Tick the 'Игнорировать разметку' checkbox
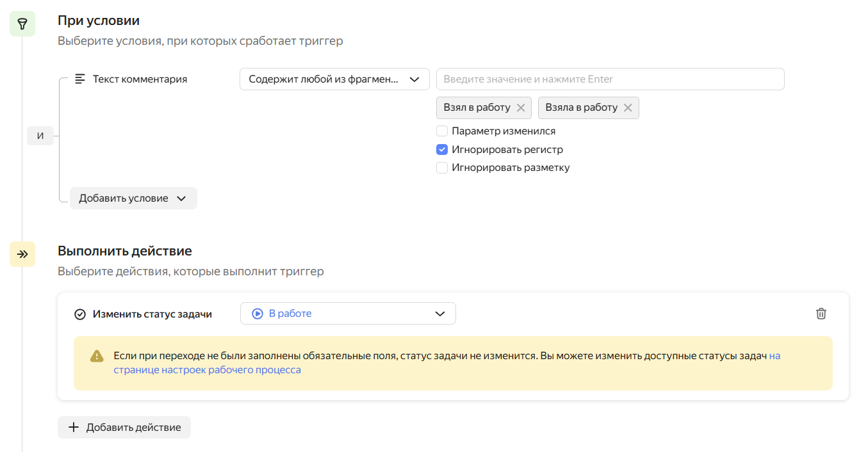The width and height of the screenshot is (868, 452). pos(442,168)
